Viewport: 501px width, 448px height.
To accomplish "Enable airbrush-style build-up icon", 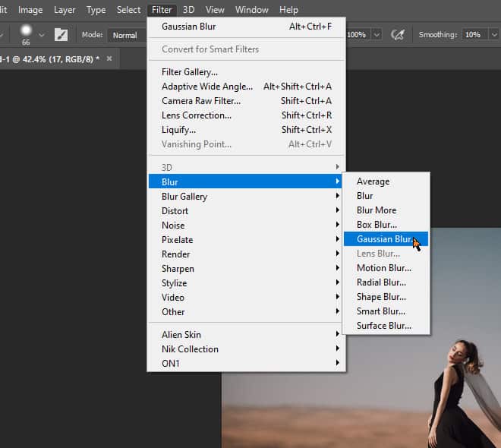I will click(x=398, y=34).
